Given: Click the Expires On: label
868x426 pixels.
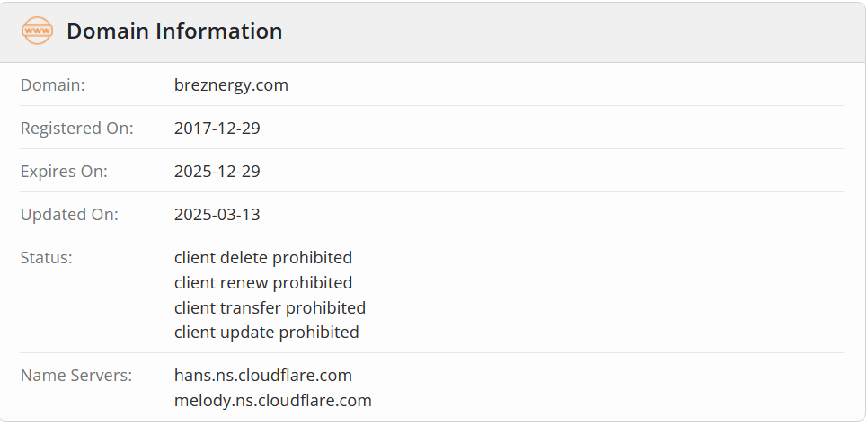Looking at the screenshot, I should pyautogui.click(x=64, y=172).
